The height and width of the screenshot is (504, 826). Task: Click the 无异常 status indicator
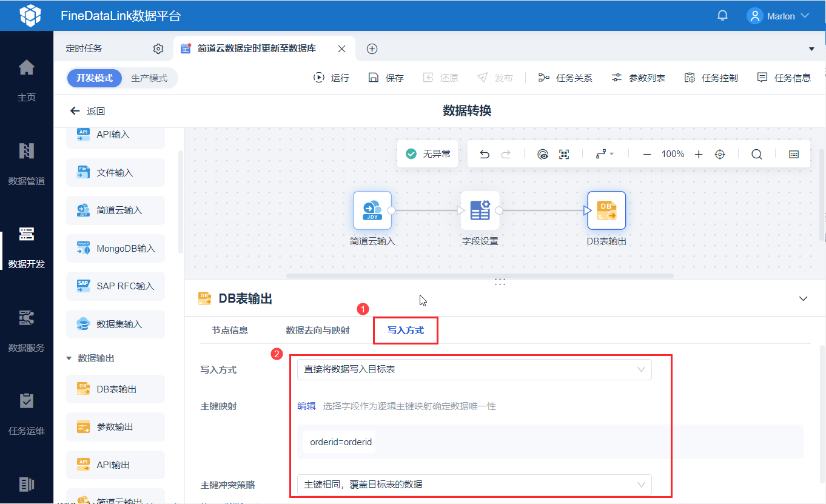coord(428,154)
